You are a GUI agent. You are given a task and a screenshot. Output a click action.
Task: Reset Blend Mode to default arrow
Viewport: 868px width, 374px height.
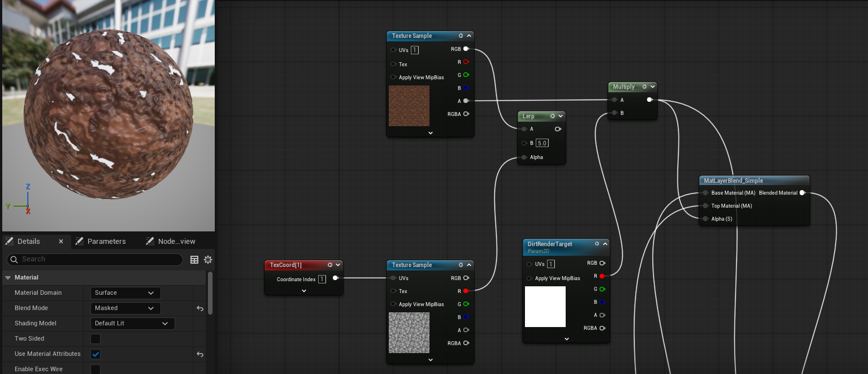pos(199,308)
